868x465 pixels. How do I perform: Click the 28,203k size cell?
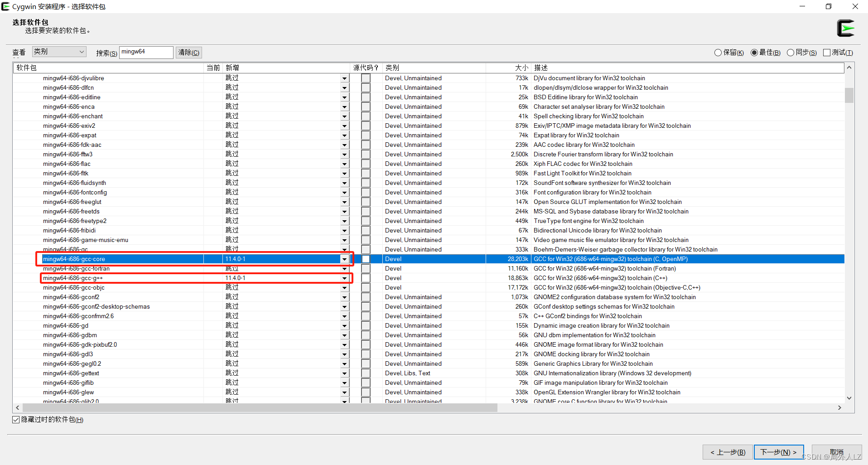click(x=518, y=259)
